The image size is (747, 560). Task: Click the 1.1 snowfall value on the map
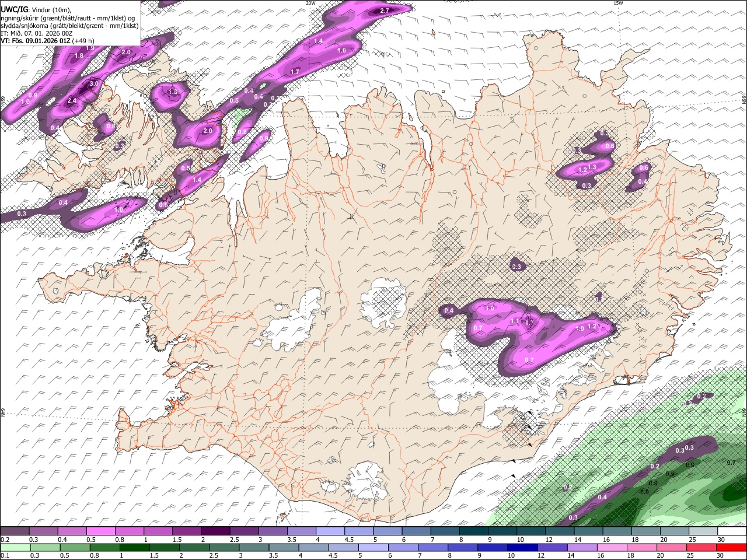point(515,321)
